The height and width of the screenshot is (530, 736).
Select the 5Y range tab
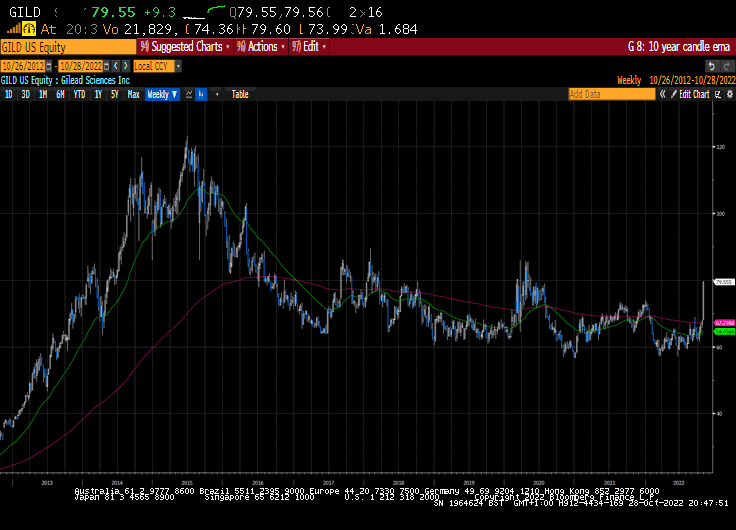pos(115,94)
